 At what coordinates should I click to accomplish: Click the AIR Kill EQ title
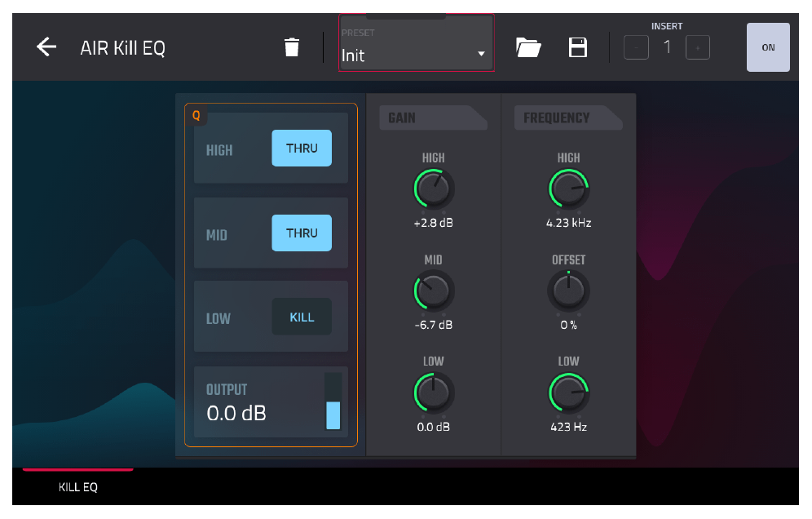pos(123,48)
